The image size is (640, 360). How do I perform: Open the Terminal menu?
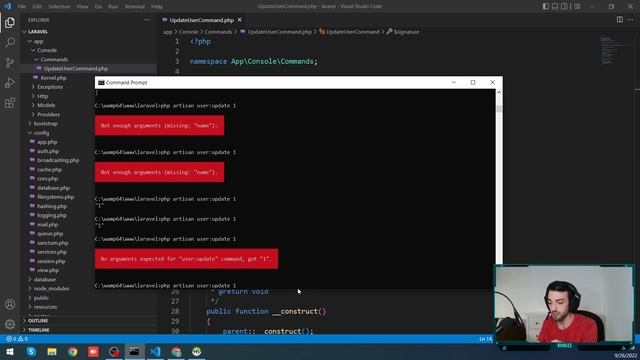pyautogui.click(x=135, y=7)
